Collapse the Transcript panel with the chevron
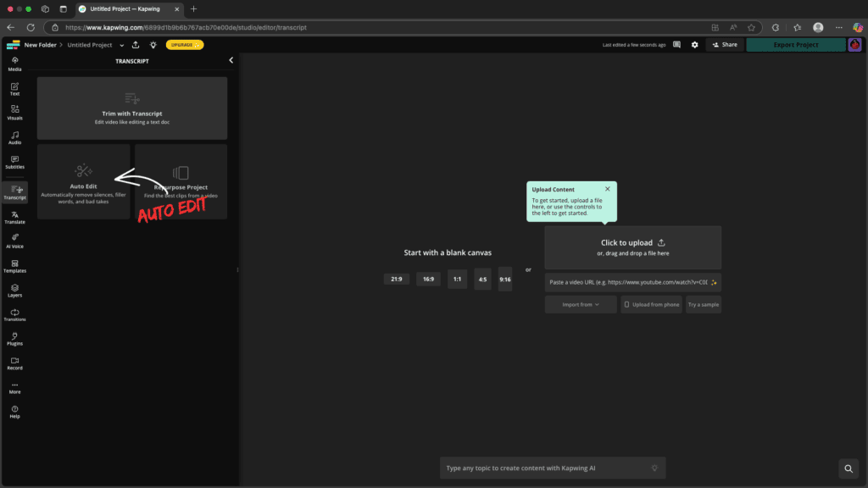Image resolution: width=868 pixels, height=488 pixels. [x=230, y=60]
